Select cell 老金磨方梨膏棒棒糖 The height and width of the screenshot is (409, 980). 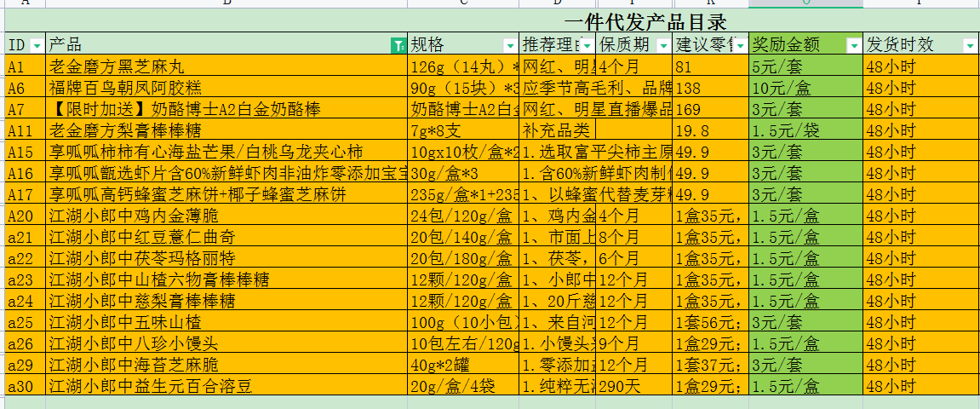click(226, 130)
